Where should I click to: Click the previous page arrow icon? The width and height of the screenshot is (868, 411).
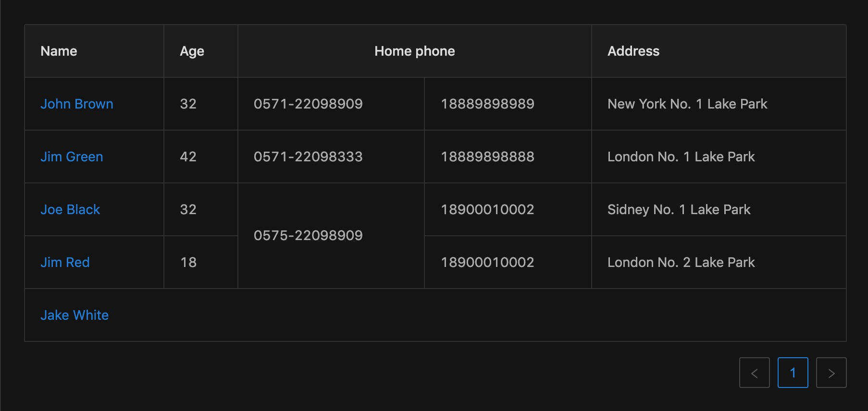point(754,373)
